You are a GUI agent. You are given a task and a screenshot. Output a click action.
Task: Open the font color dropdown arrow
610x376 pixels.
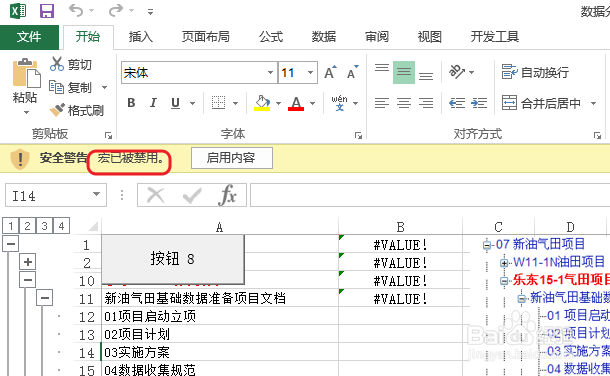312,103
